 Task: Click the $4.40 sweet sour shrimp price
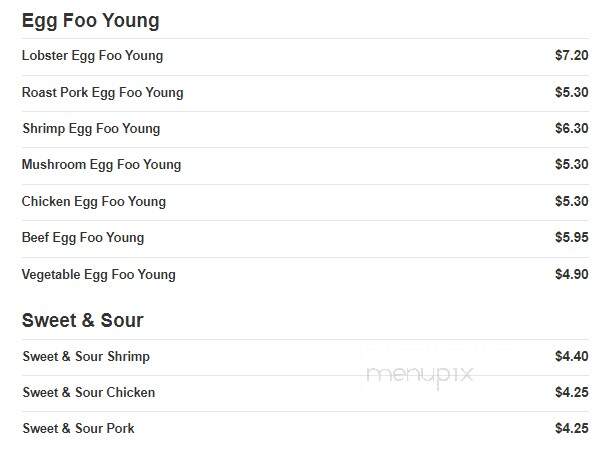571,357
